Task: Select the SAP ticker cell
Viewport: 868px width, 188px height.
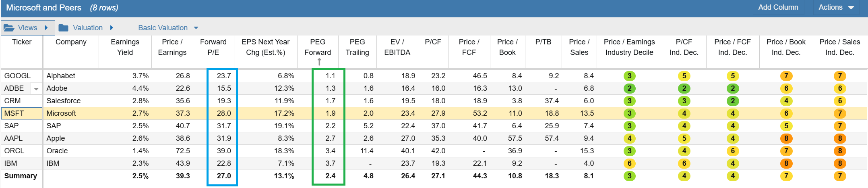Action: (x=22, y=126)
